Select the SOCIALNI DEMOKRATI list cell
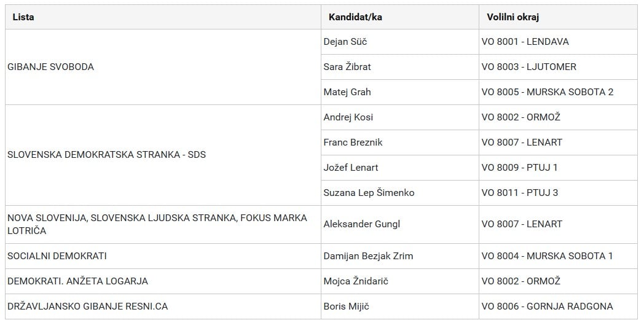The width and height of the screenshot is (644, 320). click(x=57, y=256)
